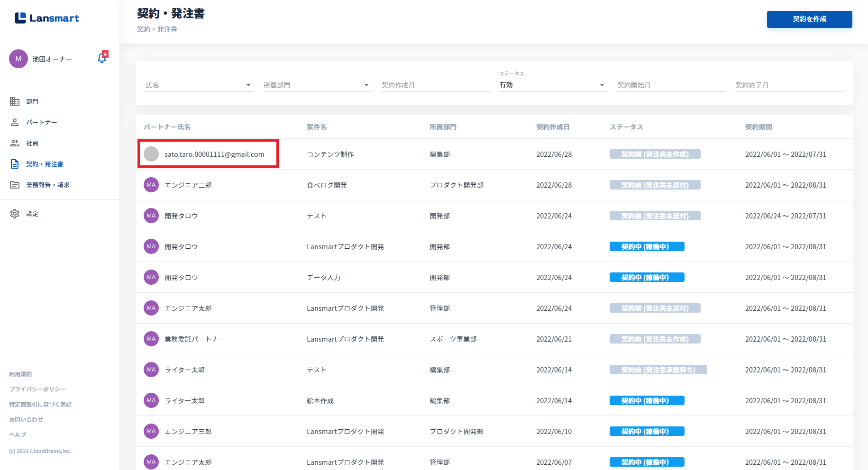Click the 契約・発注書 document icon
868x470 pixels.
coord(15,164)
